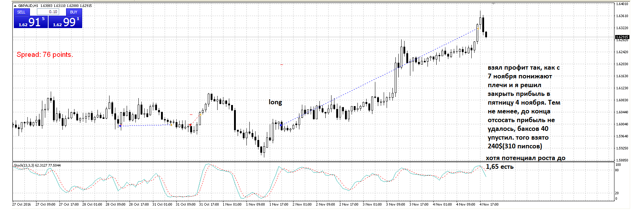Select the red sell entry arrow marker
644x214 pixels.
click(x=190, y=125)
